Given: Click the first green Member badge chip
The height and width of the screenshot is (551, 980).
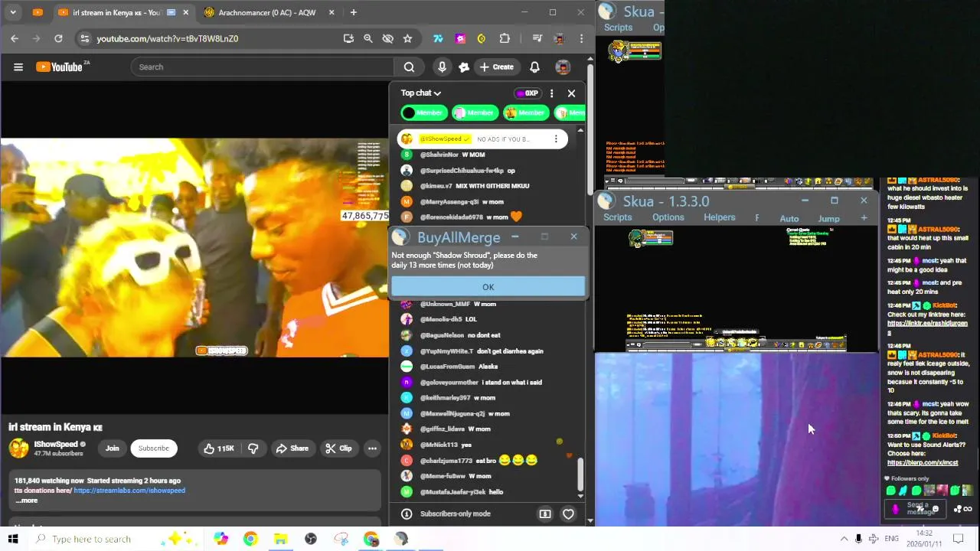Looking at the screenshot, I should click(x=423, y=112).
